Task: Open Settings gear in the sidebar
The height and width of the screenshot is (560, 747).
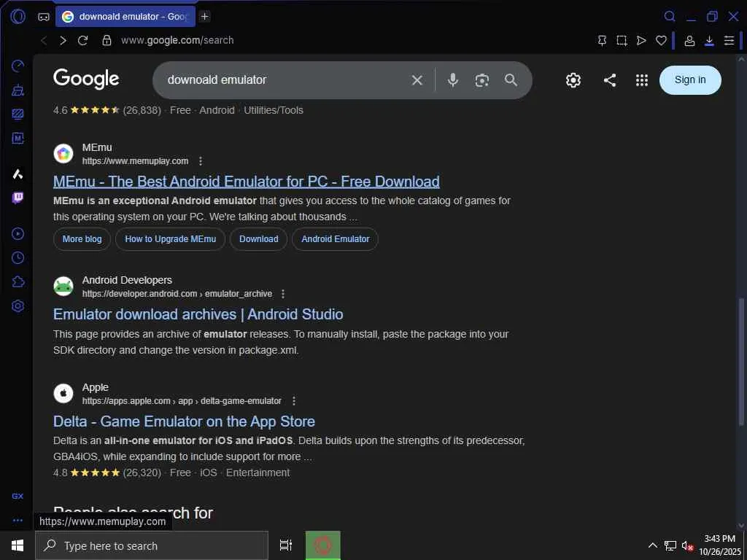Action: [x=18, y=306]
